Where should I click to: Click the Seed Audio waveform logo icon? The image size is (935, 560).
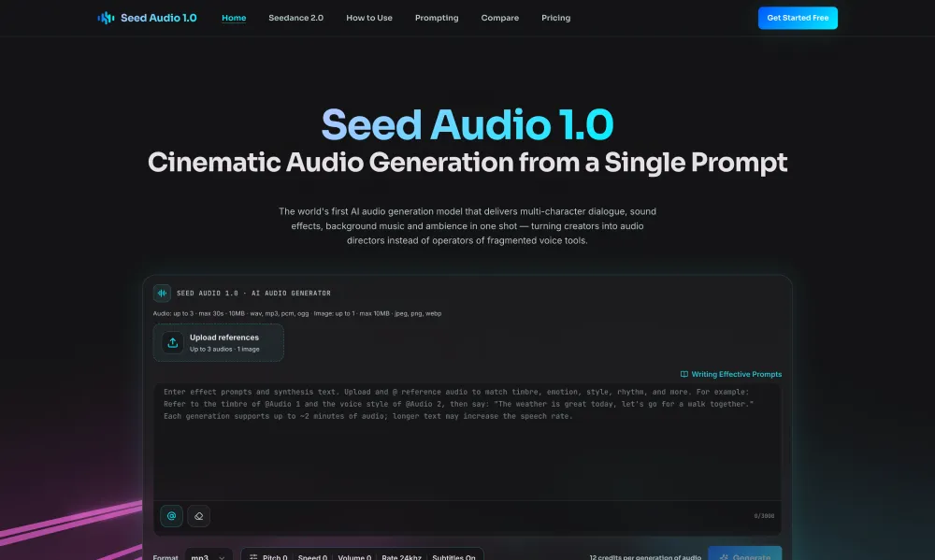(107, 18)
